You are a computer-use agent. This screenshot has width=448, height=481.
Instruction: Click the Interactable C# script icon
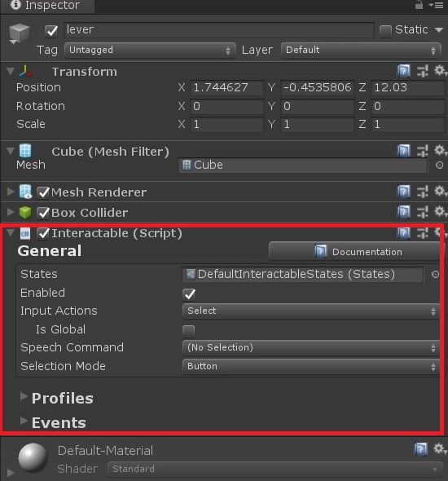pyautogui.click(x=25, y=234)
